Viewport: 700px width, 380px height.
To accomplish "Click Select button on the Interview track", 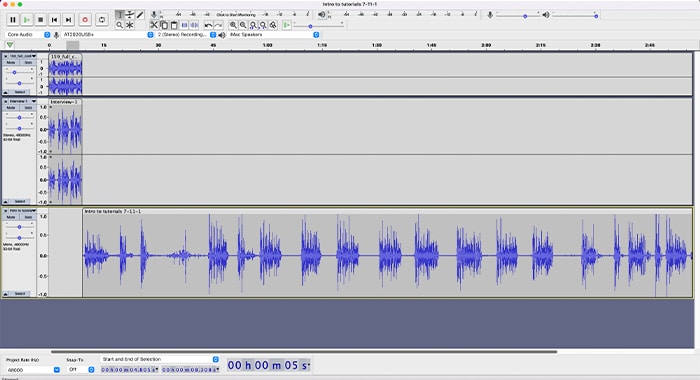I will [x=20, y=201].
